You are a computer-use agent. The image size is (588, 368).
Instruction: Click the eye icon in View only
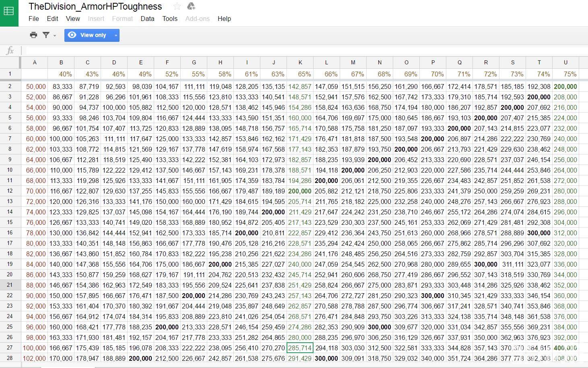click(x=72, y=35)
